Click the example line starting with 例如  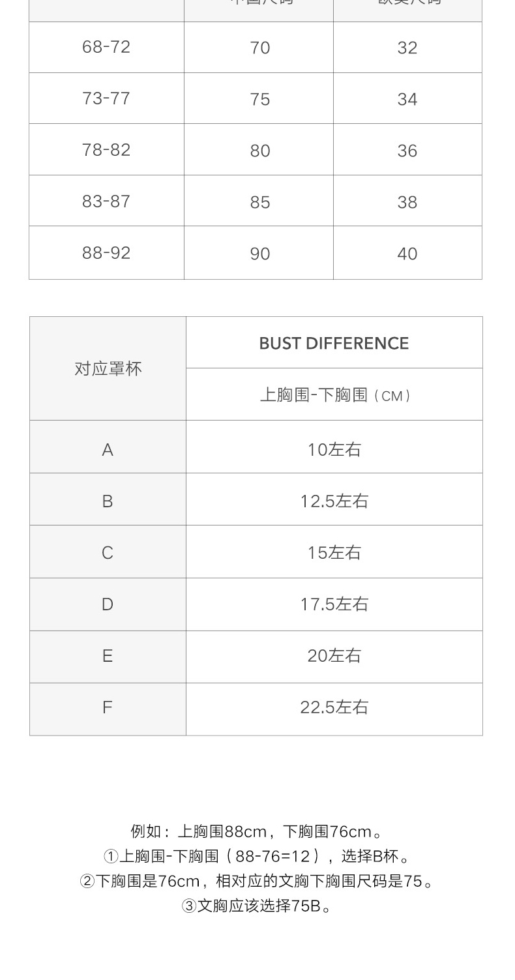click(257, 831)
